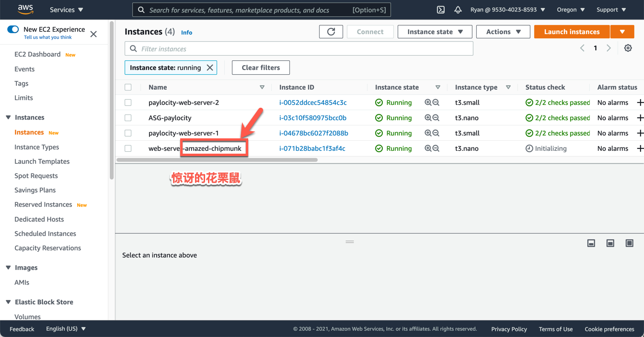Image resolution: width=644 pixels, height=337 pixels.
Task: Zoom in icon on paylocity-web-server-1 row
Action: 428,133
